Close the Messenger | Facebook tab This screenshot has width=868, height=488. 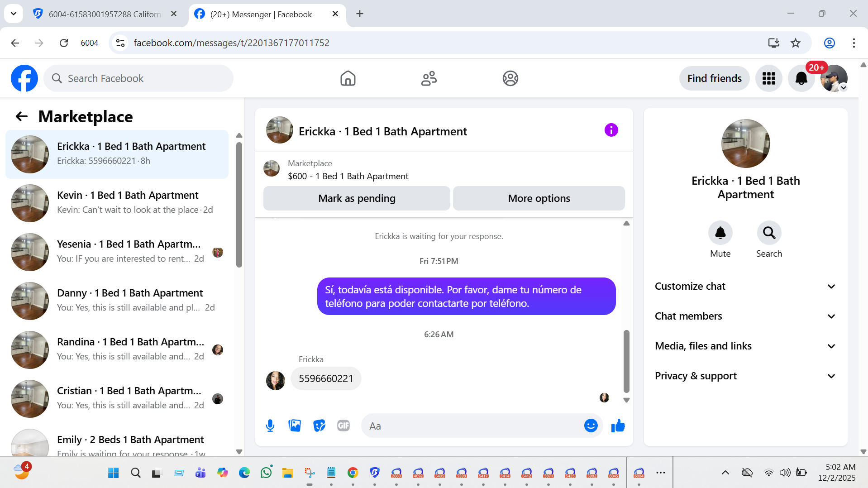(x=335, y=14)
